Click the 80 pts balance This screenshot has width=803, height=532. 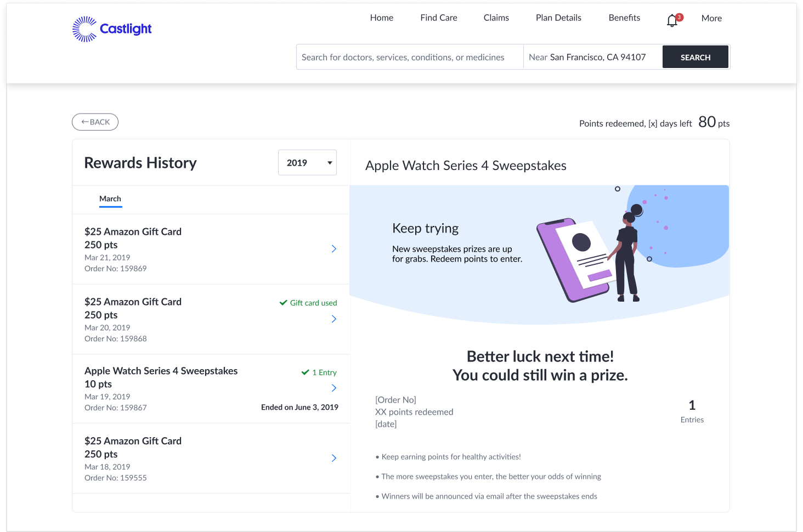[x=714, y=122]
